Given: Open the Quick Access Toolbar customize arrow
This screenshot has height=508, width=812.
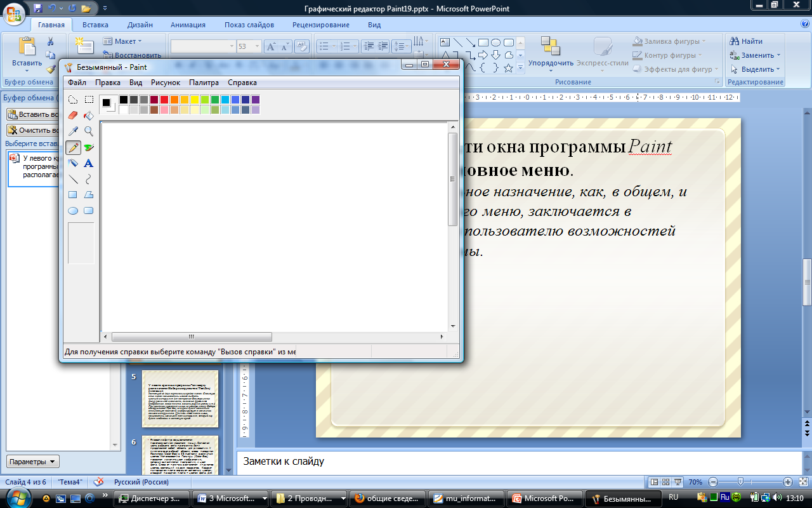Looking at the screenshot, I should point(105,9).
